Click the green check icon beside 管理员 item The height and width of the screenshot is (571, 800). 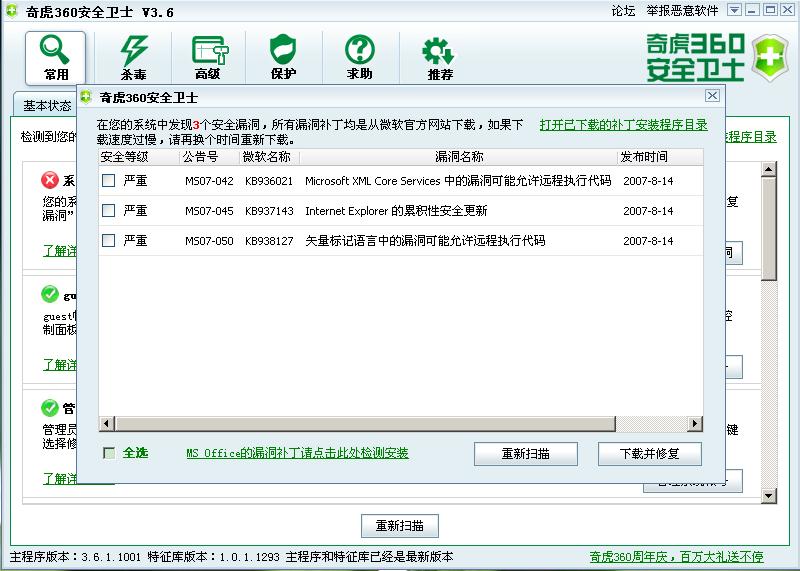tap(50, 408)
